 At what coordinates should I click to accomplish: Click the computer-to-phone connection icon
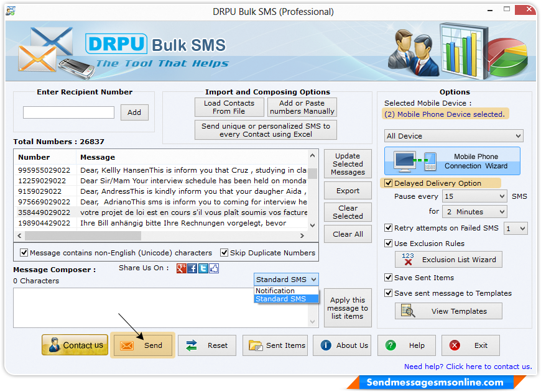pyautogui.click(x=416, y=162)
